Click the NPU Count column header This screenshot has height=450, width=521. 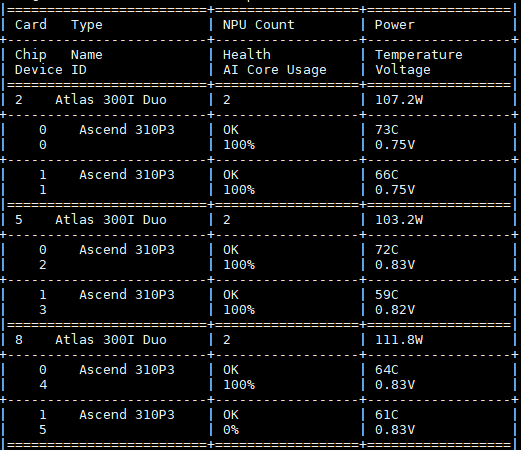259,25
